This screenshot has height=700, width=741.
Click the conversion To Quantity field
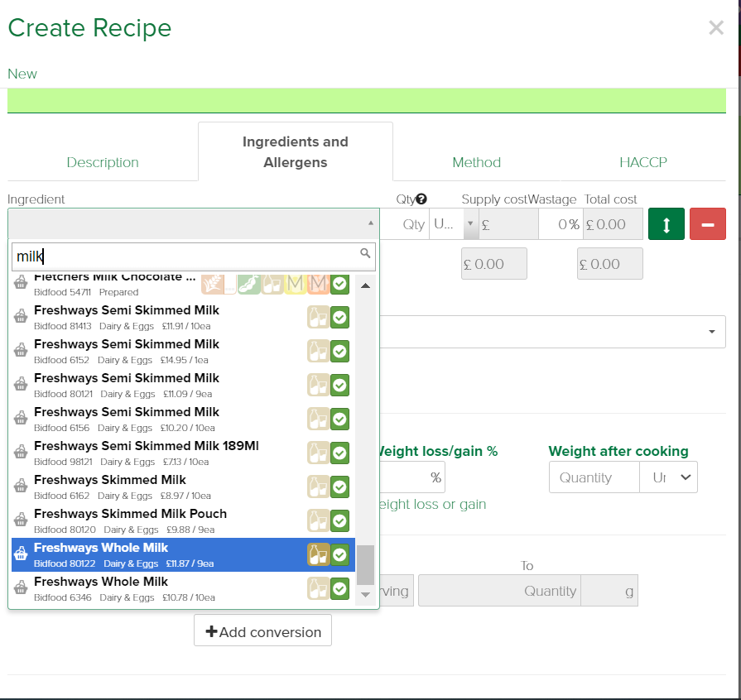pos(499,591)
